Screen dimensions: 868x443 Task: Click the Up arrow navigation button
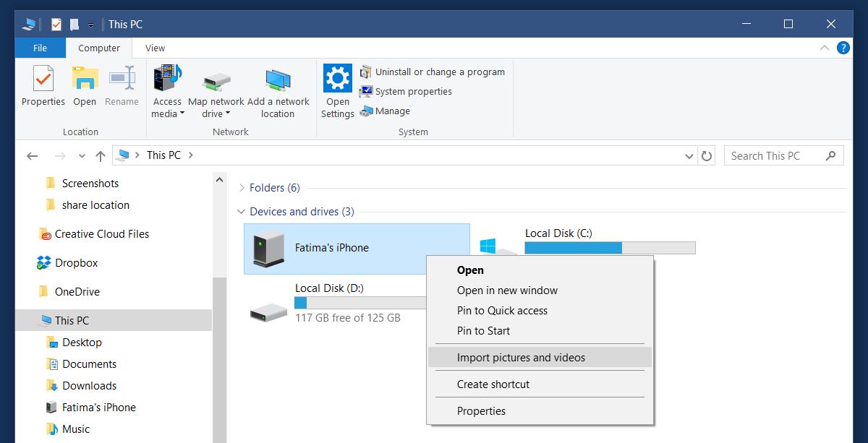tap(101, 155)
